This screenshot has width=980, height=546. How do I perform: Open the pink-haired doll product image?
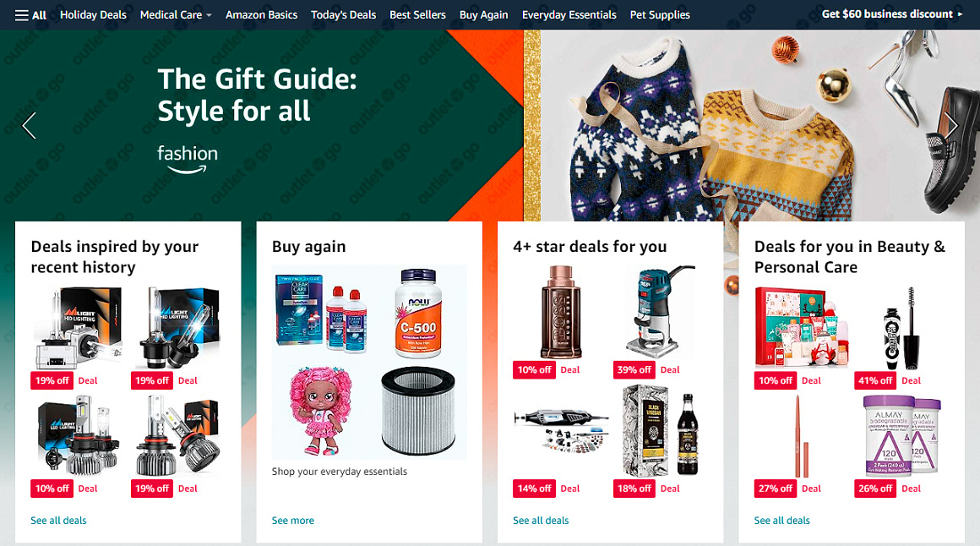(x=321, y=411)
